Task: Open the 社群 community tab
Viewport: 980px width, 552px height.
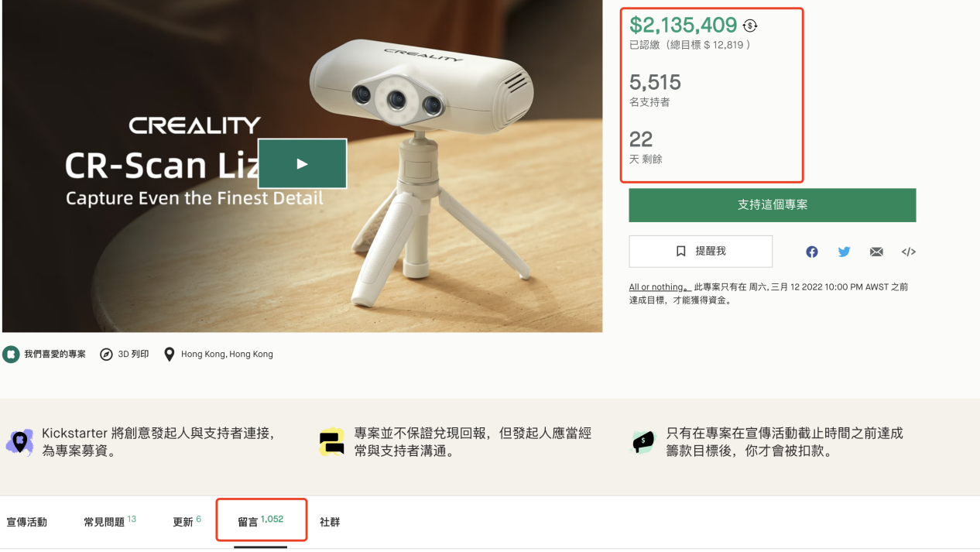Action: point(331,521)
